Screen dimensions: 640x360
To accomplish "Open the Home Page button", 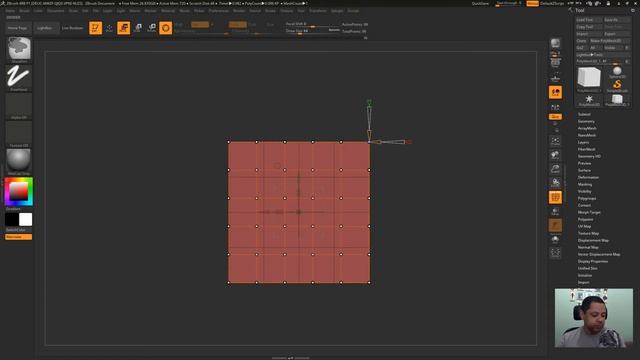I will [18, 28].
